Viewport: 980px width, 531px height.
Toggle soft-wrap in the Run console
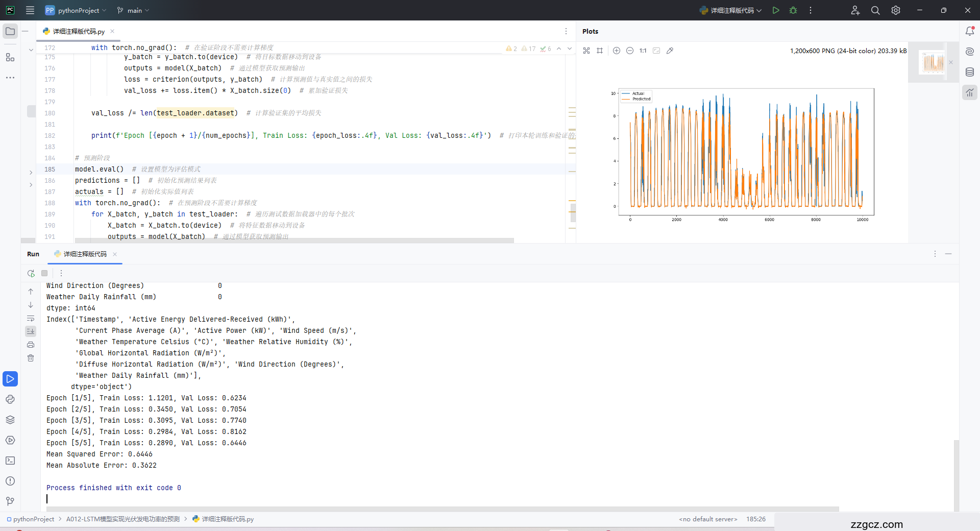[x=31, y=318]
